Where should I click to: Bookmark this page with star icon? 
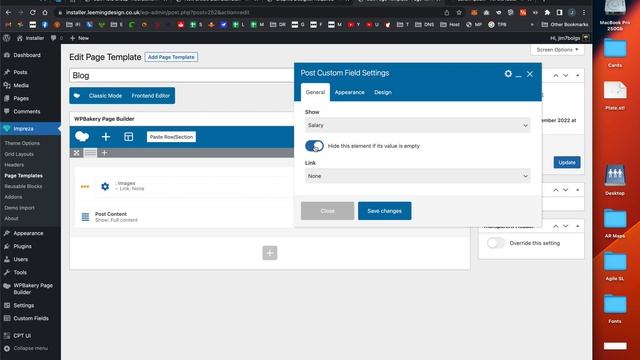pyautogui.click(x=459, y=13)
